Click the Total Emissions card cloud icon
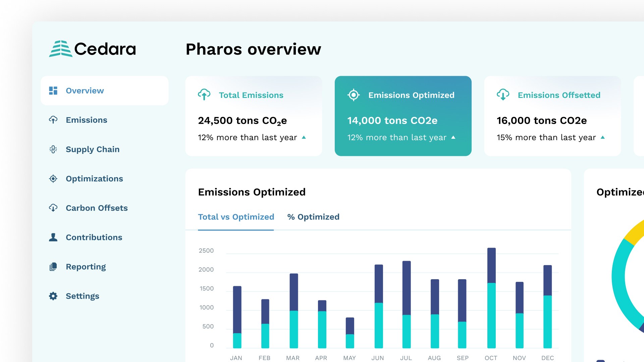The height and width of the screenshot is (362, 644). 205,95
